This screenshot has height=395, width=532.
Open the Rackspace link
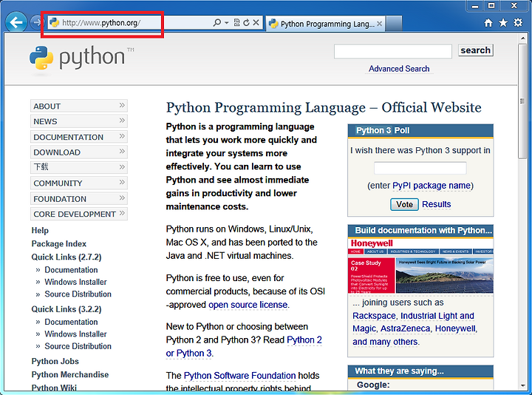click(x=374, y=316)
